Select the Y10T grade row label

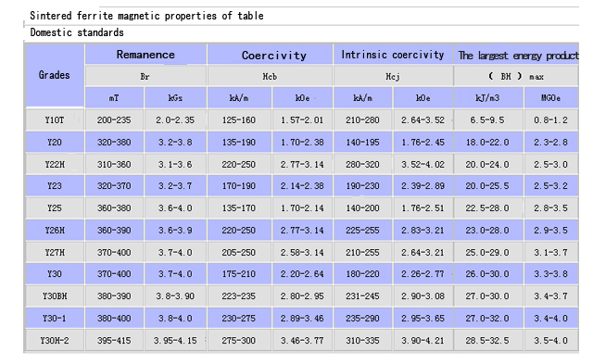[x=55, y=120]
